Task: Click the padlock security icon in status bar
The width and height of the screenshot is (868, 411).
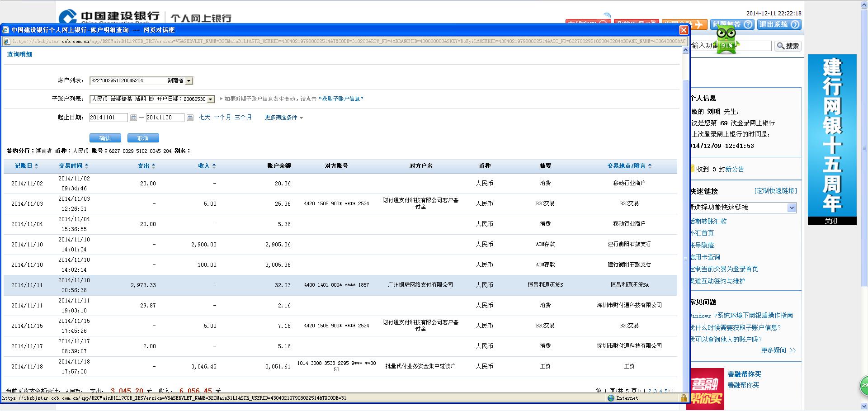Action: click(x=683, y=398)
